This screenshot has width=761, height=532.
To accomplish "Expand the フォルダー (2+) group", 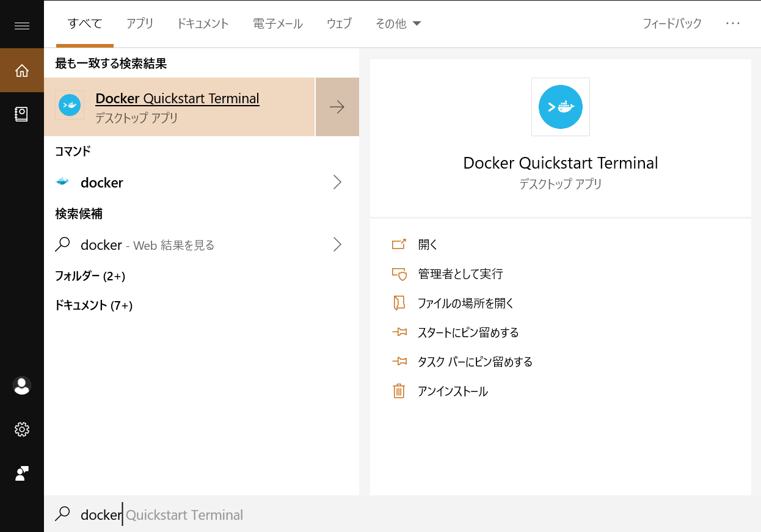I will pyautogui.click(x=90, y=276).
